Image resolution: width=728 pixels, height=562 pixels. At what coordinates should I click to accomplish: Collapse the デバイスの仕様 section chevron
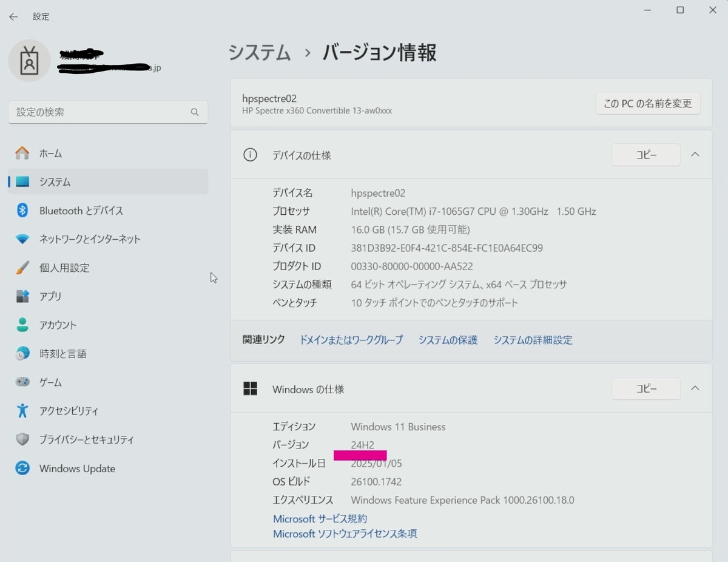(695, 155)
